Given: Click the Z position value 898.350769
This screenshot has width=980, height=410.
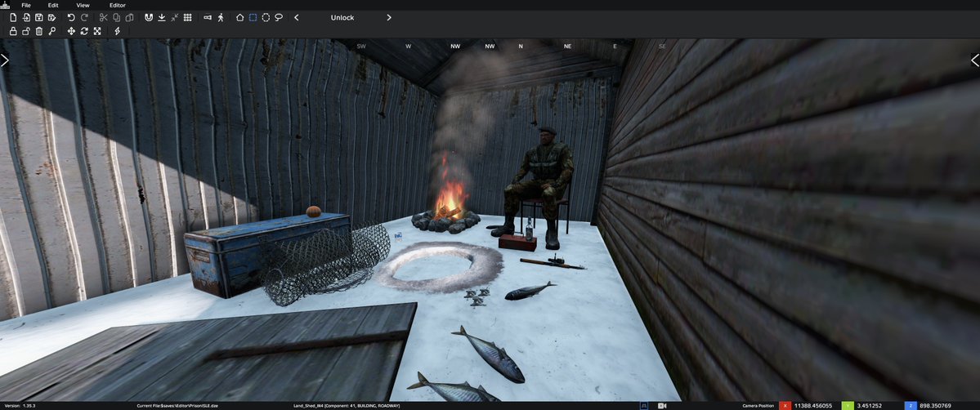Looking at the screenshot, I should click(936, 406).
